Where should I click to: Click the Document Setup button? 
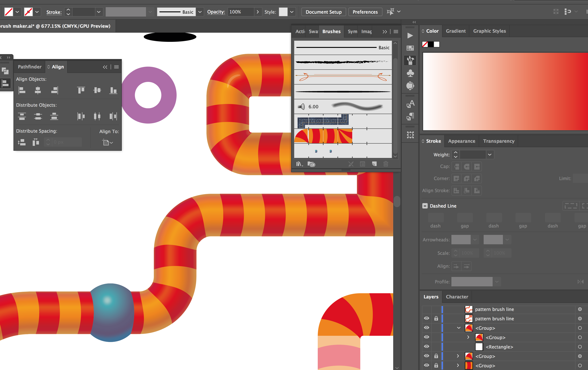(323, 12)
